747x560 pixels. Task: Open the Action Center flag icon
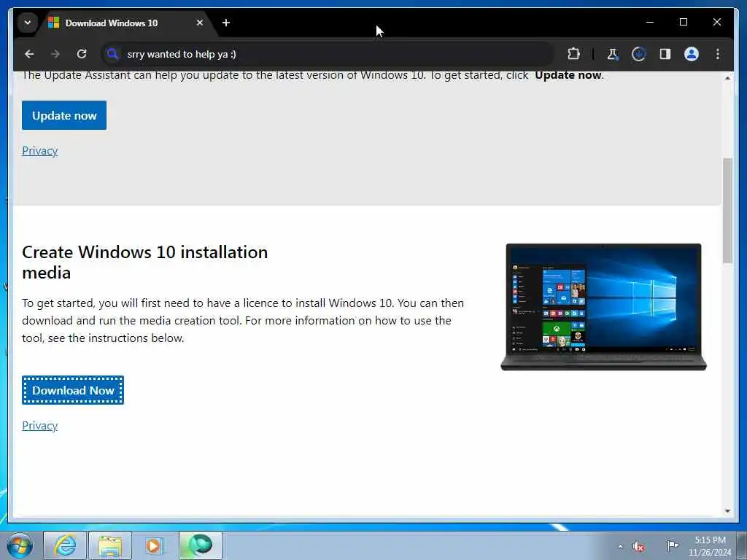click(672, 545)
